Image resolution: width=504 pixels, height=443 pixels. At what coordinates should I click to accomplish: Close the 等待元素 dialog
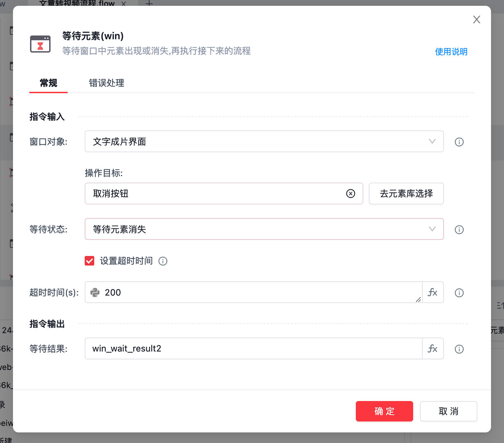coord(477,19)
